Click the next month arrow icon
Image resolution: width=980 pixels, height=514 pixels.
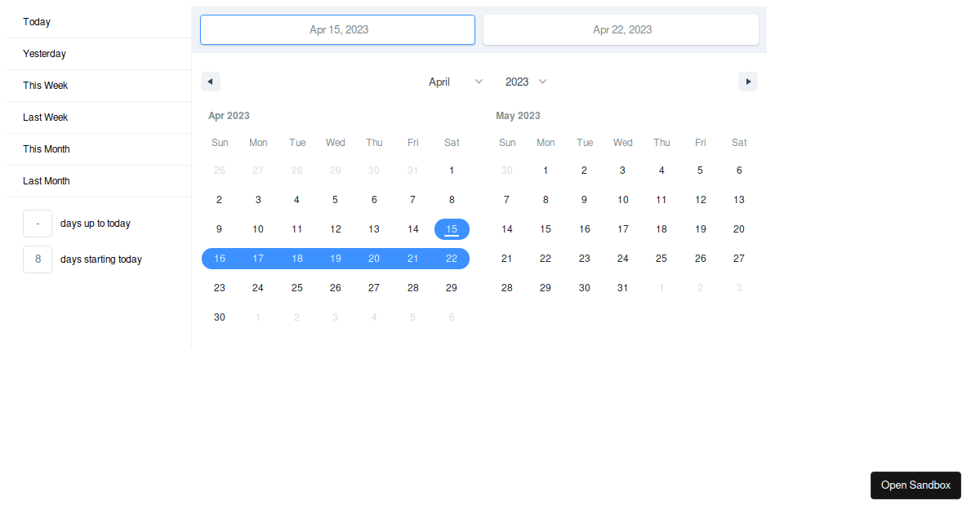coord(747,82)
